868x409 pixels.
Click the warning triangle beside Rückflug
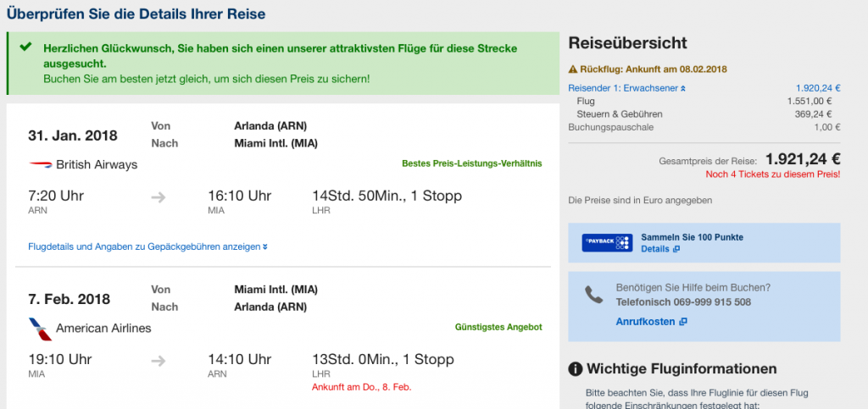[573, 69]
